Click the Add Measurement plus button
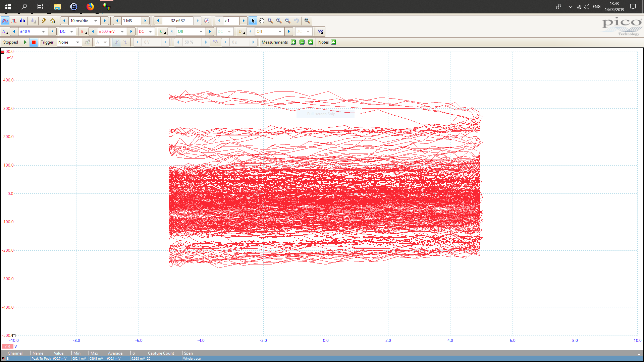 pos(293,42)
